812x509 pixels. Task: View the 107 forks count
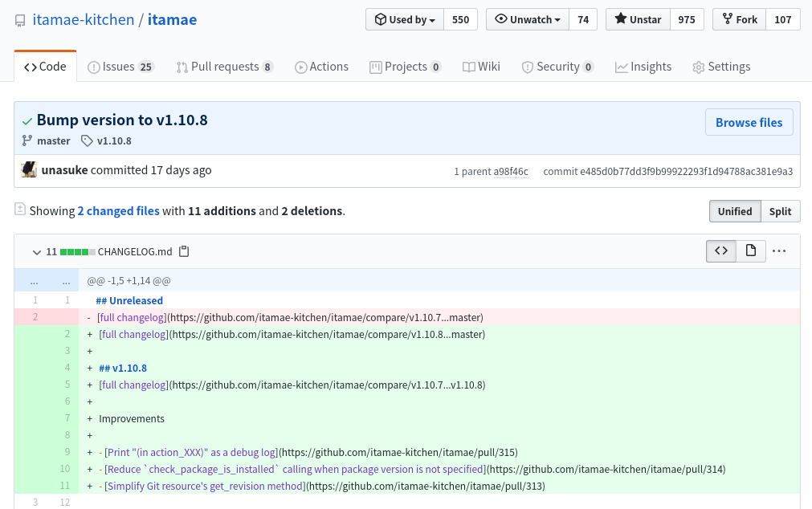pyautogui.click(x=782, y=20)
